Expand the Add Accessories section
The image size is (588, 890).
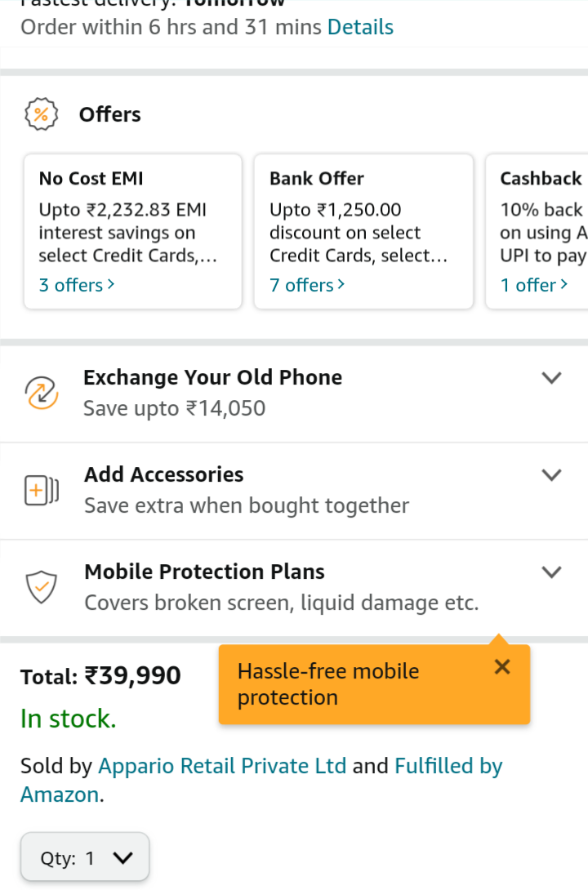(x=552, y=475)
